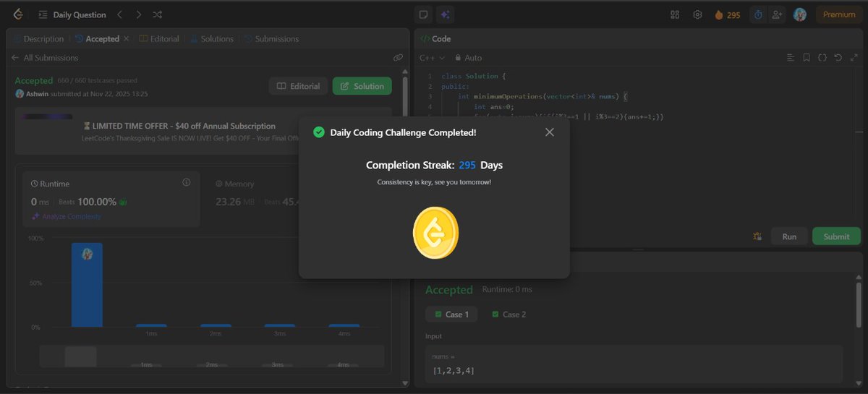Screen dimensions: 868x394
Task: Invite a collaborator with add-user icon
Action: coord(778,14)
